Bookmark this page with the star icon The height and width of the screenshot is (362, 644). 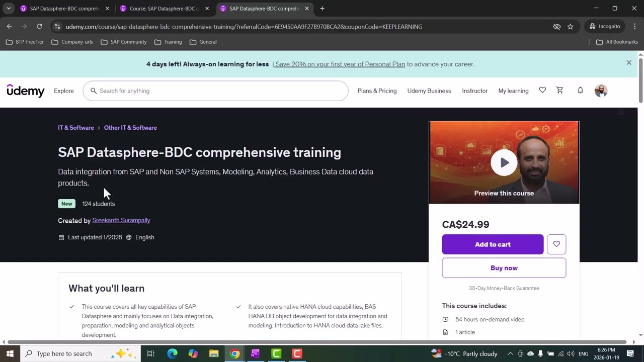click(571, 26)
